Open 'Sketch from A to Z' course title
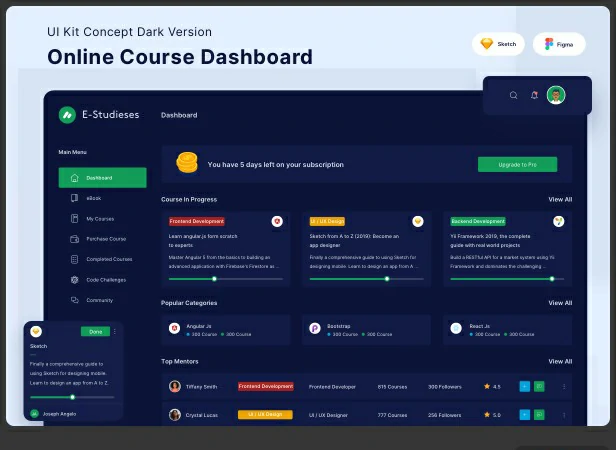Image resolution: width=616 pixels, height=450 pixels. coord(354,241)
